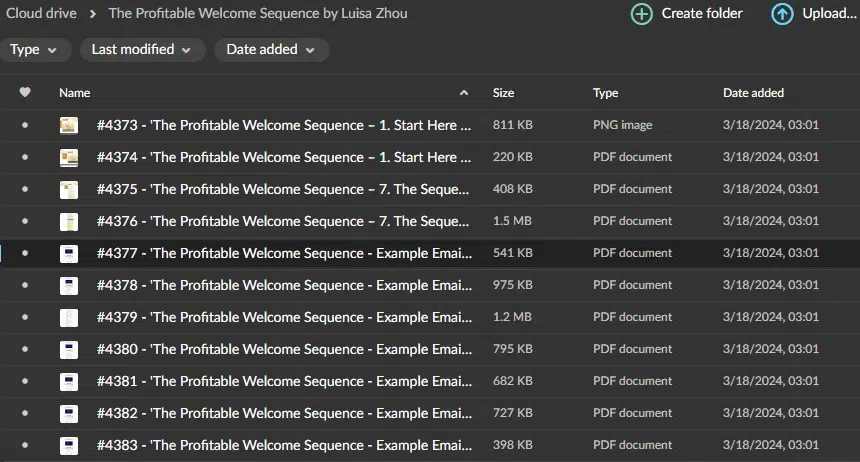860x462 pixels.
Task: Click file icon of #4376 PDF
Action: [x=69, y=222]
